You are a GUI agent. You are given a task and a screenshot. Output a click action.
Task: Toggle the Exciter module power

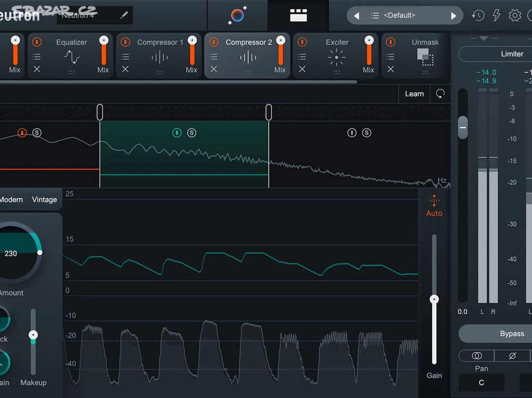pyautogui.click(x=302, y=42)
